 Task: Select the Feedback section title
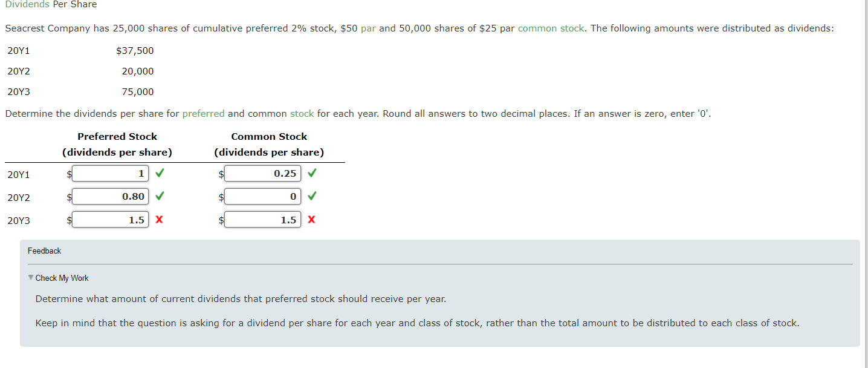point(44,251)
